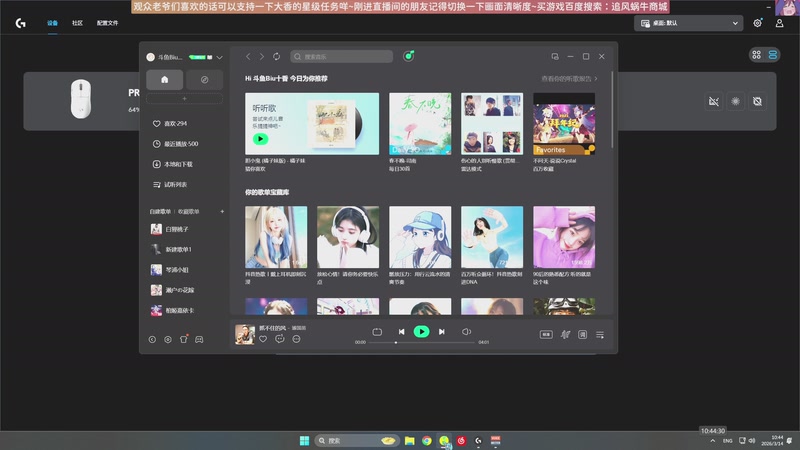
Task: Mute with the volume speaker icon
Action: pyautogui.click(x=466, y=332)
